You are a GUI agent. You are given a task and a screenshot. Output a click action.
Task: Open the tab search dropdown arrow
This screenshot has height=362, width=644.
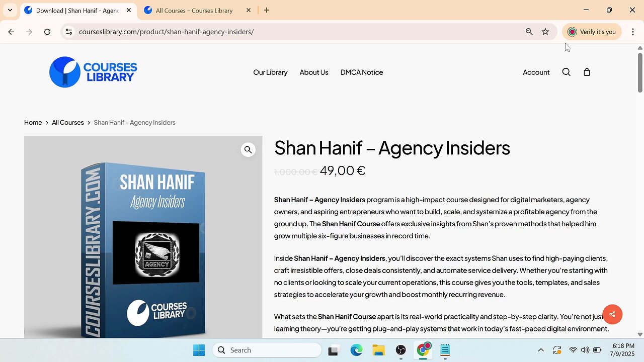click(x=10, y=10)
